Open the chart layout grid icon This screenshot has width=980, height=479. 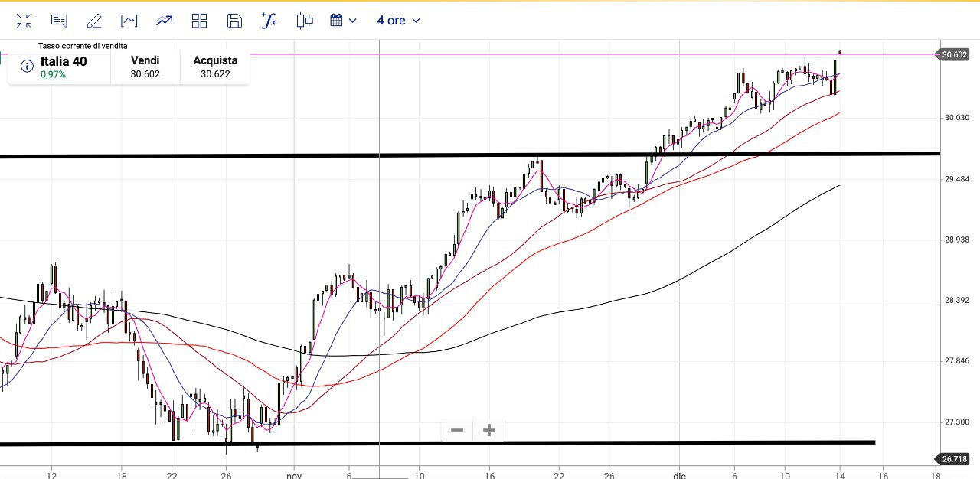(x=200, y=21)
